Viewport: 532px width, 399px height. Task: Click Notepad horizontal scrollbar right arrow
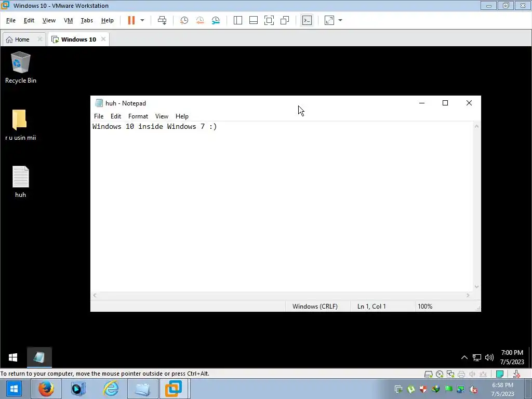pyautogui.click(x=468, y=296)
